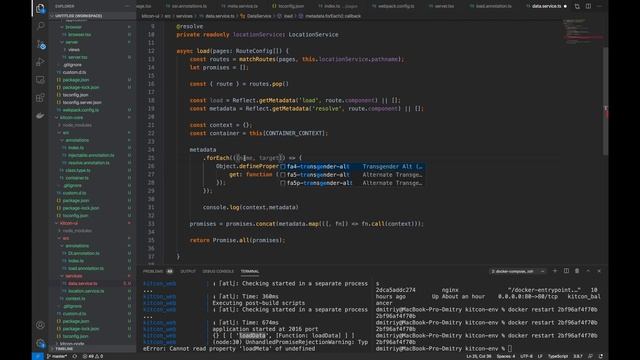The image size is (640, 360).
Task: Expand the kitcon-node folder
Action: click(72, 344)
